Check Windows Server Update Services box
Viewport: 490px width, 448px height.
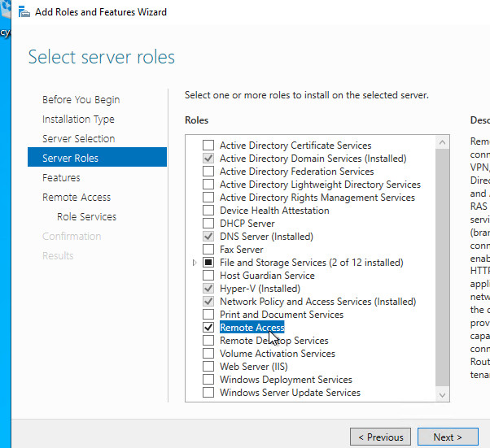[208, 393]
